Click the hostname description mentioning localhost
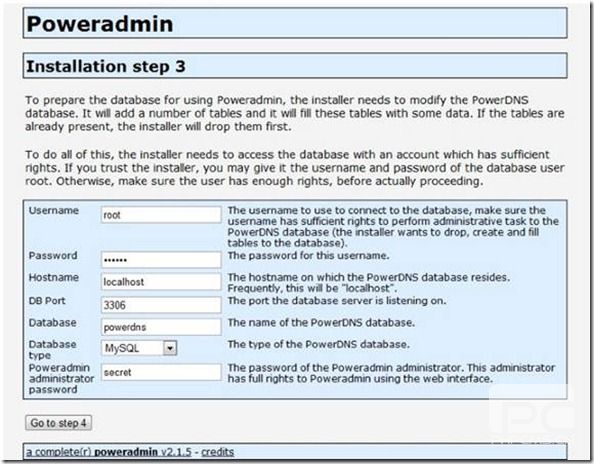Screen dimensions: 594x464 click(369, 283)
